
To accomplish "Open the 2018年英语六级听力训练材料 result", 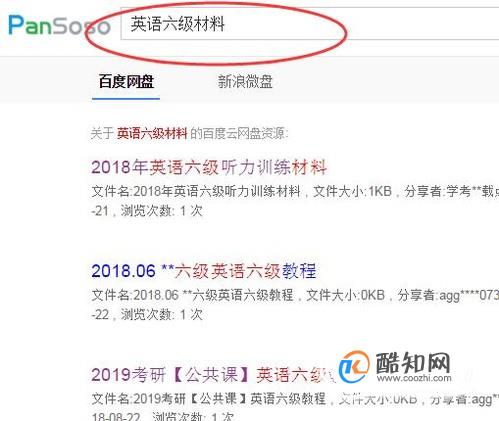I will tap(209, 167).
